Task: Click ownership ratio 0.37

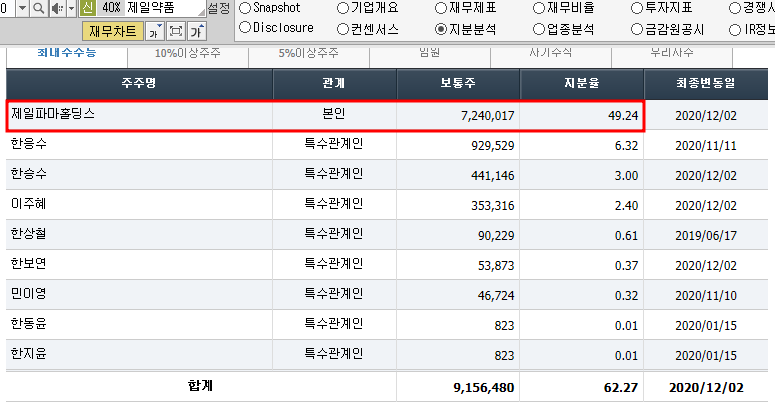Action: (x=626, y=266)
